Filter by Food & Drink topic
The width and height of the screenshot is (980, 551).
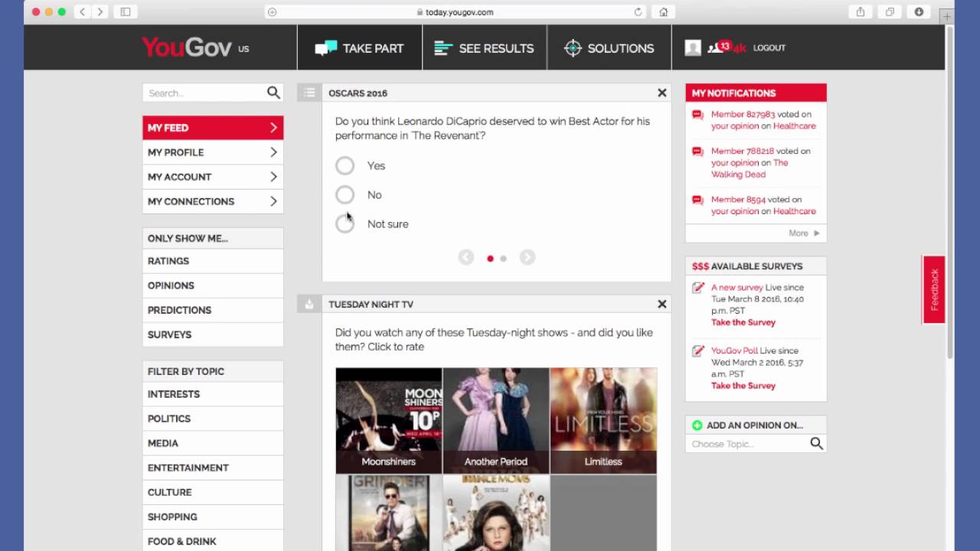[x=213, y=541]
